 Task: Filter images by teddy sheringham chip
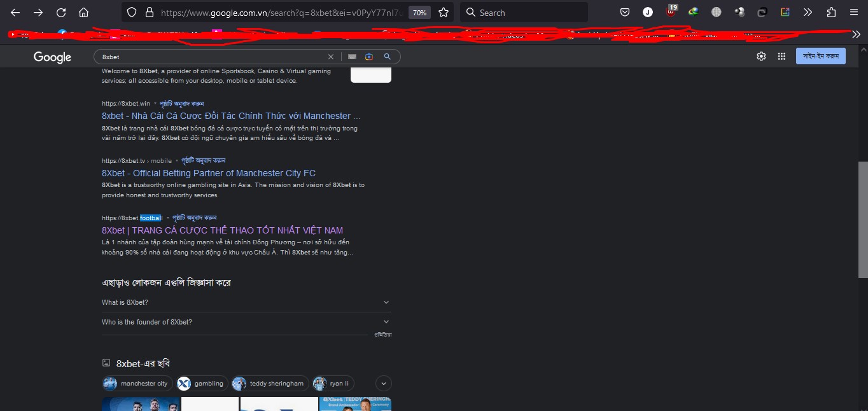click(x=270, y=383)
